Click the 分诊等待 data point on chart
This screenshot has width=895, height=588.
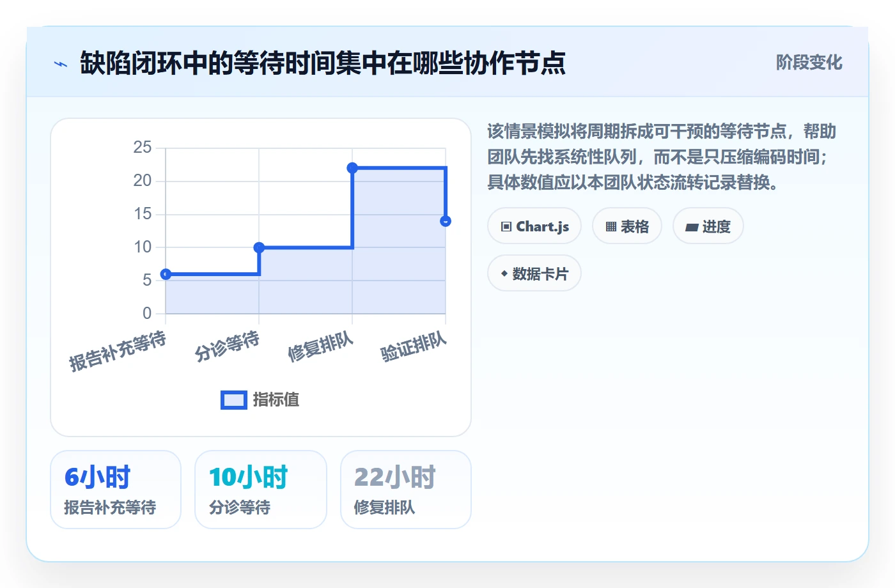259,247
